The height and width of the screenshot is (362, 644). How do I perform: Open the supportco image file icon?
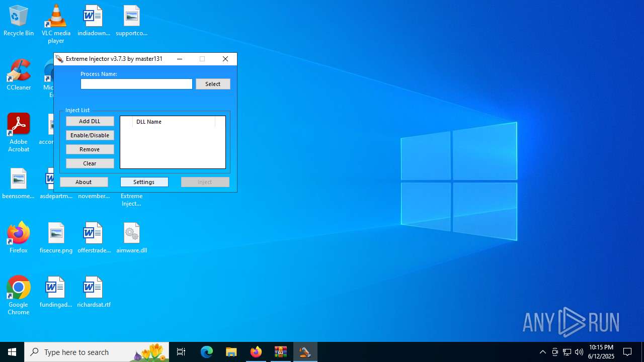[x=131, y=20]
